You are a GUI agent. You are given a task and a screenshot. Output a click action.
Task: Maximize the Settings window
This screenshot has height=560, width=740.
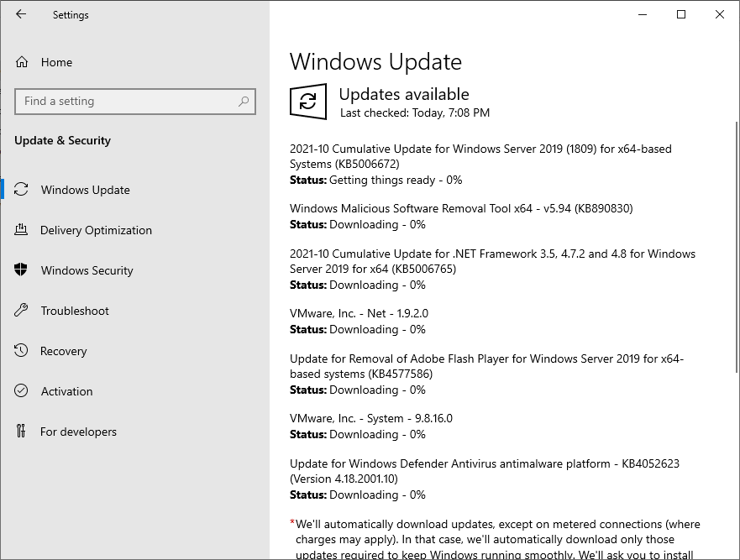tap(681, 14)
